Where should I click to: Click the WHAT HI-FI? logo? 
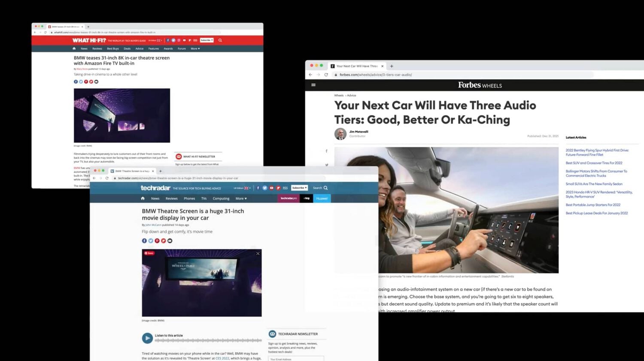89,40
